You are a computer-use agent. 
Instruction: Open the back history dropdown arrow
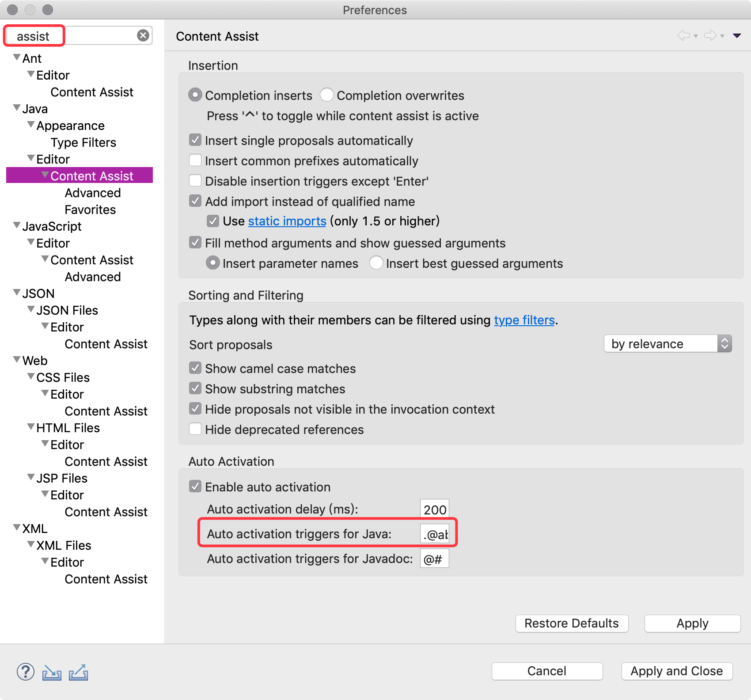tap(696, 36)
